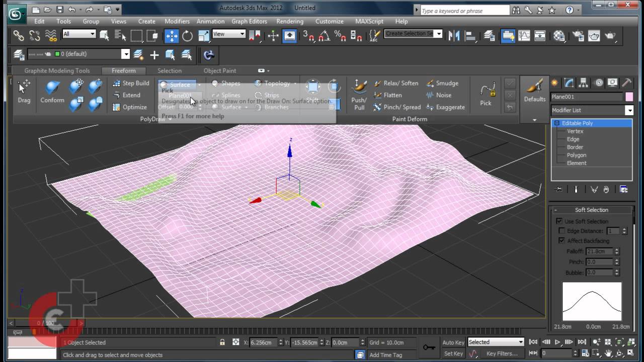The width and height of the screenshot is (644, 362).
Task: Toggle the Percent Snap icon
Action: click(x=340, y=35)
